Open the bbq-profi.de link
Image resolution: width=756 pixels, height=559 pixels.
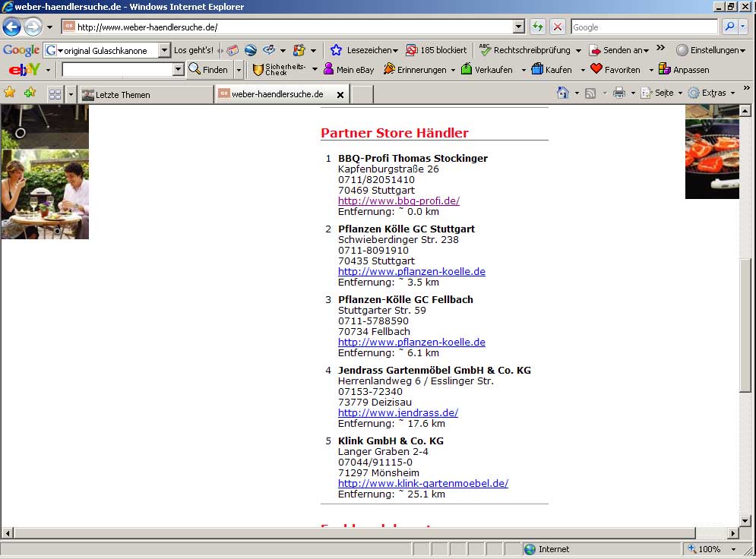(x=399, y=201)
